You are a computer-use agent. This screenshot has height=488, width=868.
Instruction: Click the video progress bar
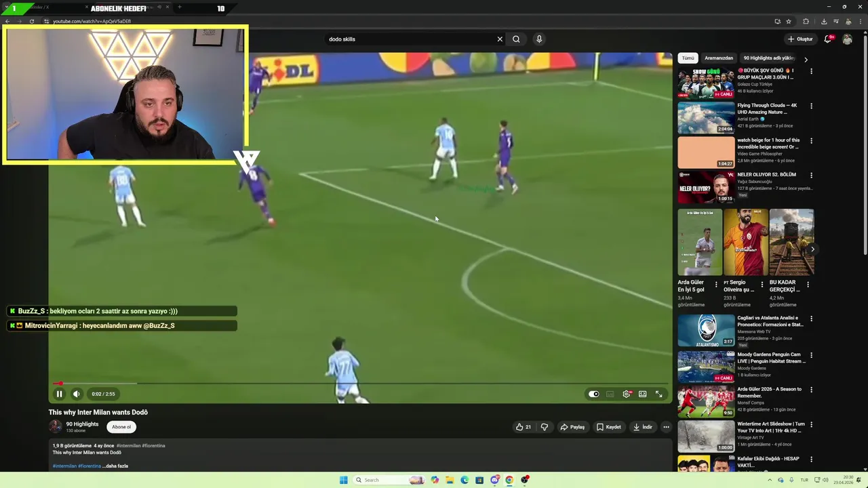pyautogui.click(x=360, y=384)
